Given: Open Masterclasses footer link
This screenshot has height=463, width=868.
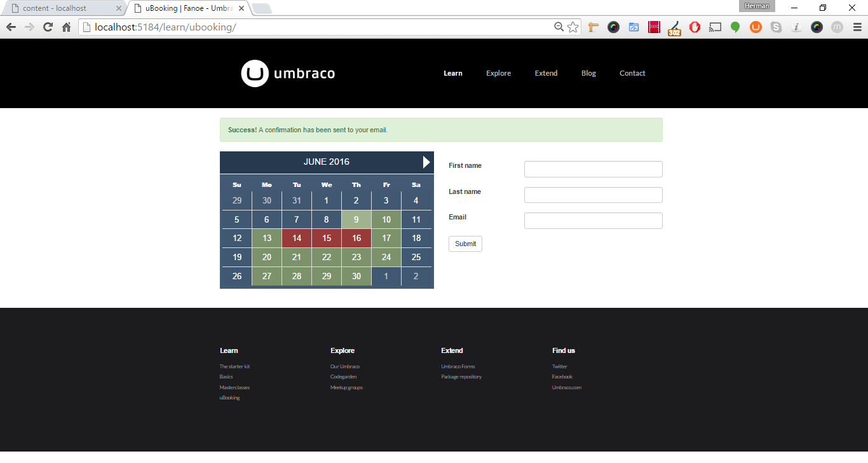Looking at the screenshot, I should pyautogui.click(x=234, y=387).
